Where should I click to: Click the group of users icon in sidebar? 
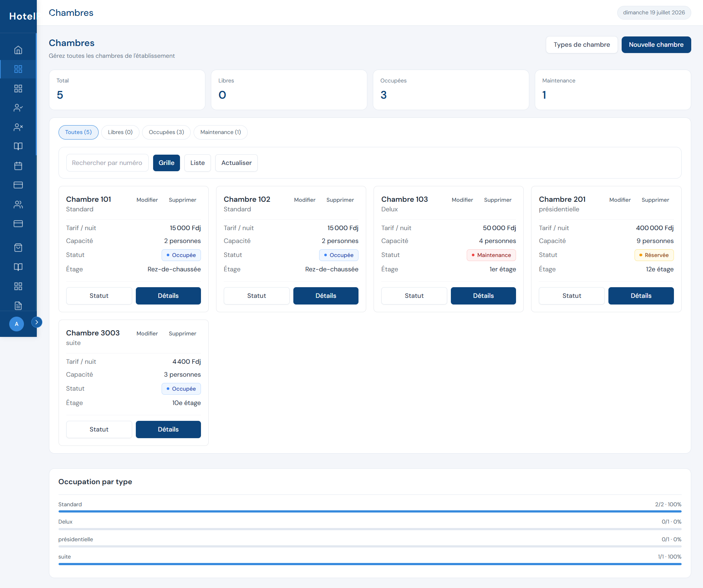[x=18, y=204]
